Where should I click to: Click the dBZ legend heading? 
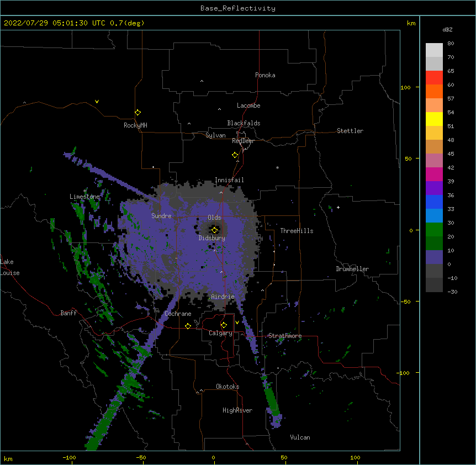coord(447,29)
